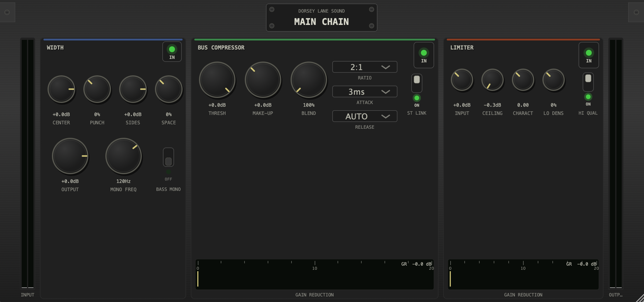Click the BUS COMPRESSOR section title
The image size is (644, 302).
pyautogui.click(x=221, y=47)
